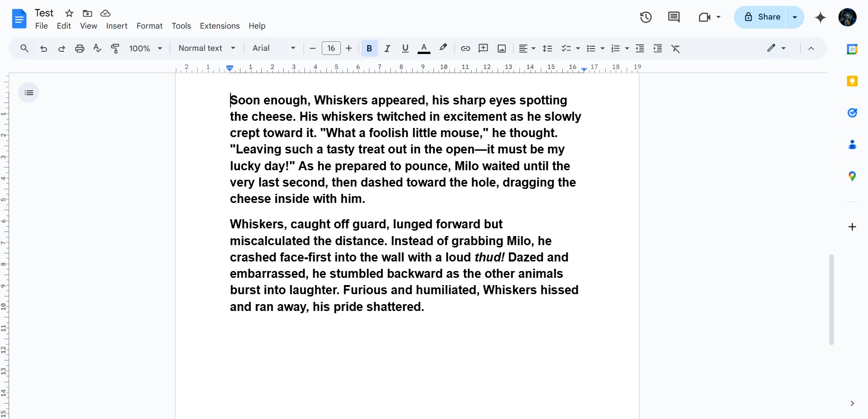
Task: Click the insert link icon
Action: [x=465, y=49]
